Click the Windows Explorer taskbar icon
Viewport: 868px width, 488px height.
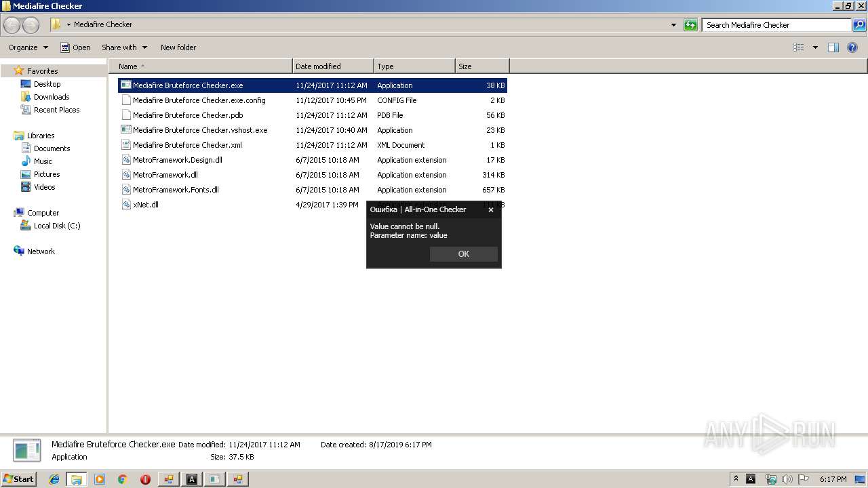[77, 479]
